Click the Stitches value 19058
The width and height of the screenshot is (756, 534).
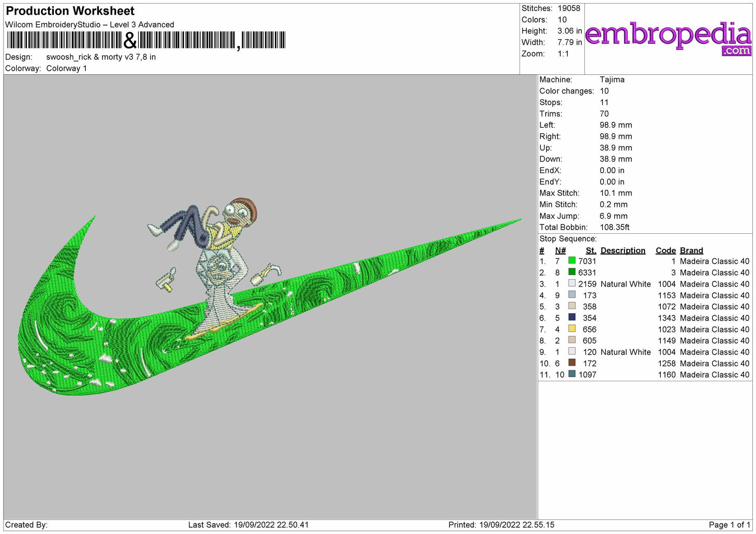(569, 8)
